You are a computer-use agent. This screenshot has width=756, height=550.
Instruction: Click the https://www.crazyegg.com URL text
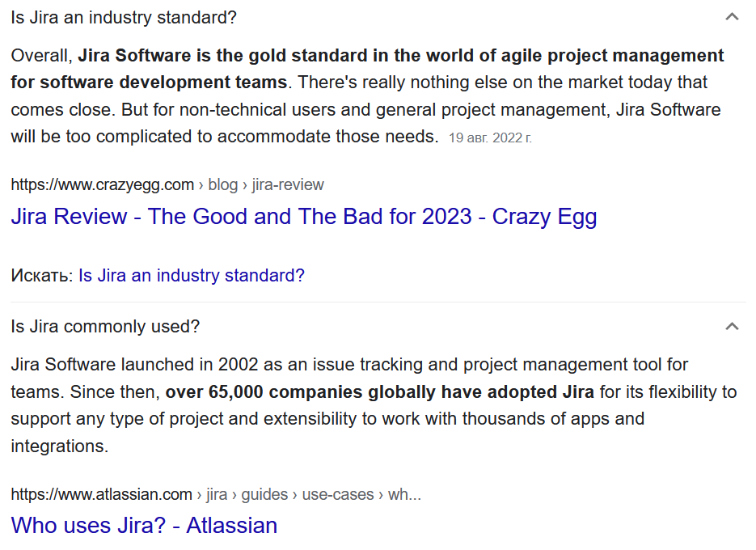(x=102, y=184)
